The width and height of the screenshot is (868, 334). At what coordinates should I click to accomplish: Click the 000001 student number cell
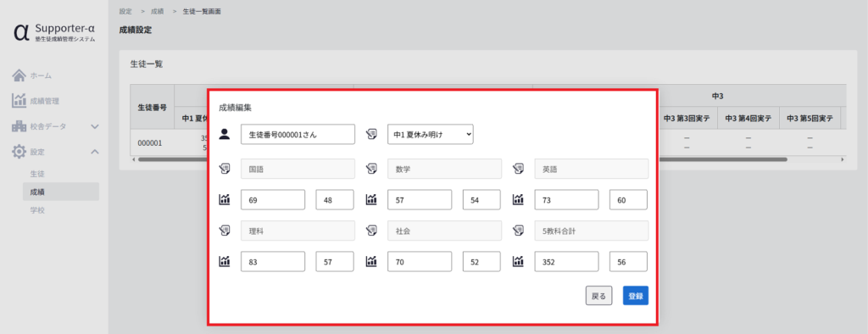pyautogui.click(x=153, y=143)
